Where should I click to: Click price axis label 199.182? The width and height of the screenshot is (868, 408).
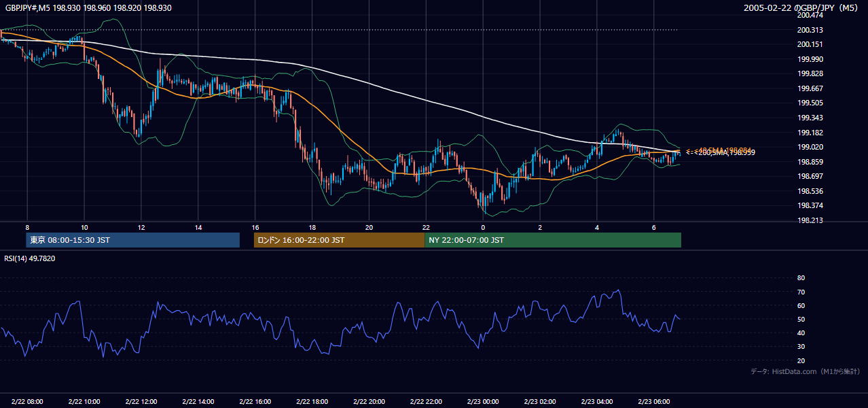pos(810,133)
